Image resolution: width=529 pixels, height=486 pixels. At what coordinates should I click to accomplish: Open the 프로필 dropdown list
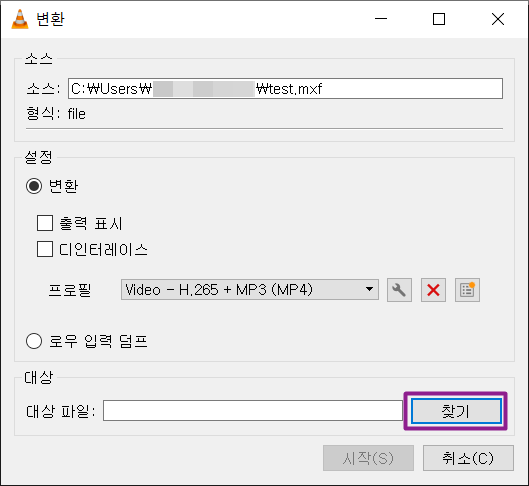pos(250,289)
